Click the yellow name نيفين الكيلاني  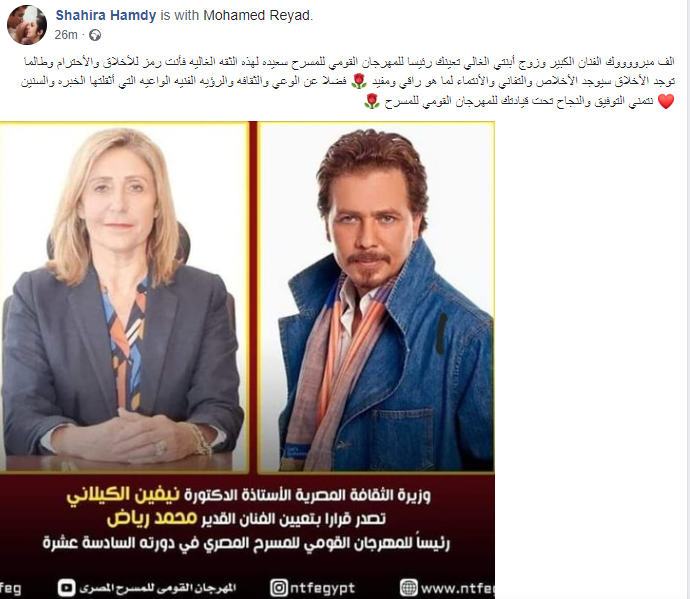(x=123, y=495)
